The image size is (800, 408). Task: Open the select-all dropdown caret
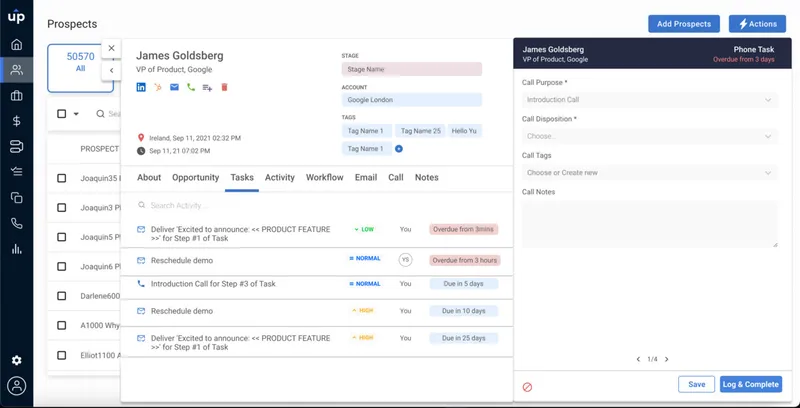pyautogui.click(x=76, y=114)
